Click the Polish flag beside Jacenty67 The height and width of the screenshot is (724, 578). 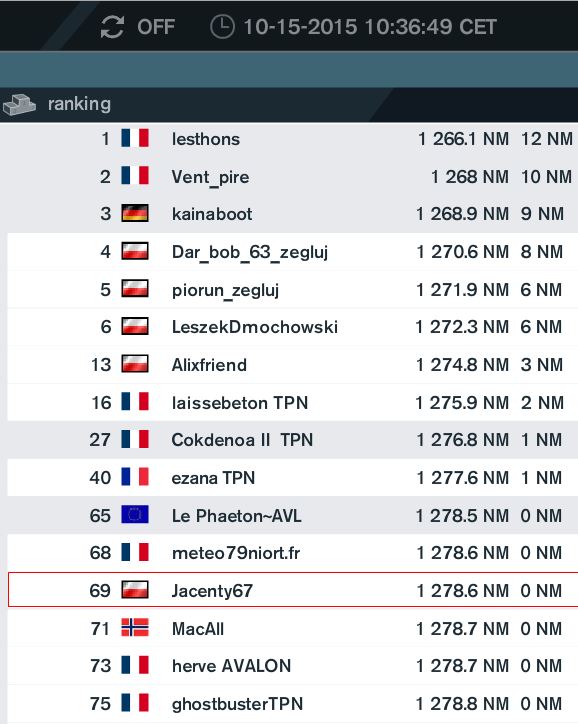(135, 590)
